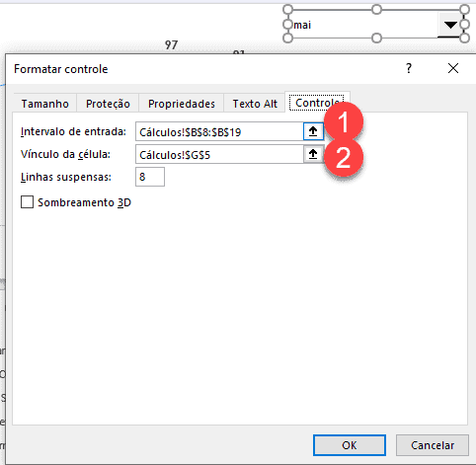Click the red number 2 marker
Viewport: 476px width, 465px height.
pos(344,157)
